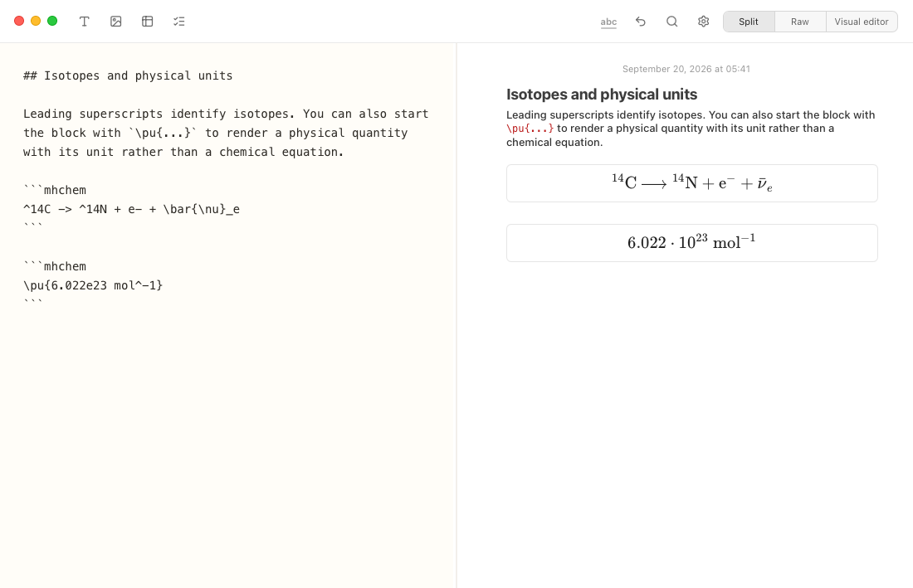Open search with the magnifier icon
Viewport: 913px width, 588px height.
672,22
